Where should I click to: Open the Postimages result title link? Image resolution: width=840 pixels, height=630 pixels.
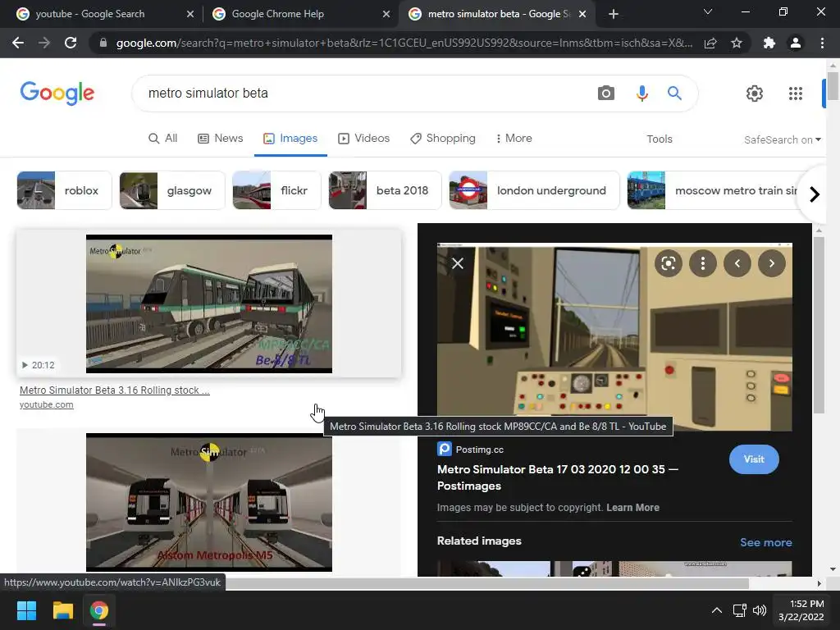point(558,477)
